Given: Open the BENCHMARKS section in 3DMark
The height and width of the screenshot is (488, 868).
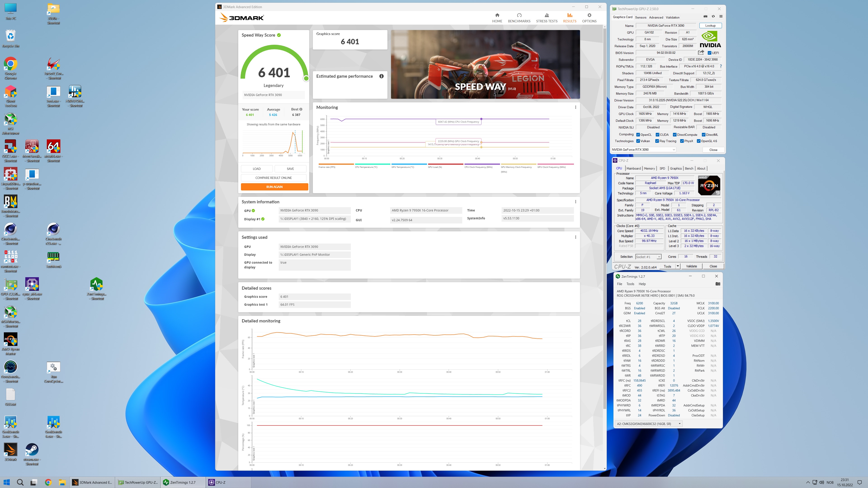Looking at the screenshot, I should coord(519,18).
